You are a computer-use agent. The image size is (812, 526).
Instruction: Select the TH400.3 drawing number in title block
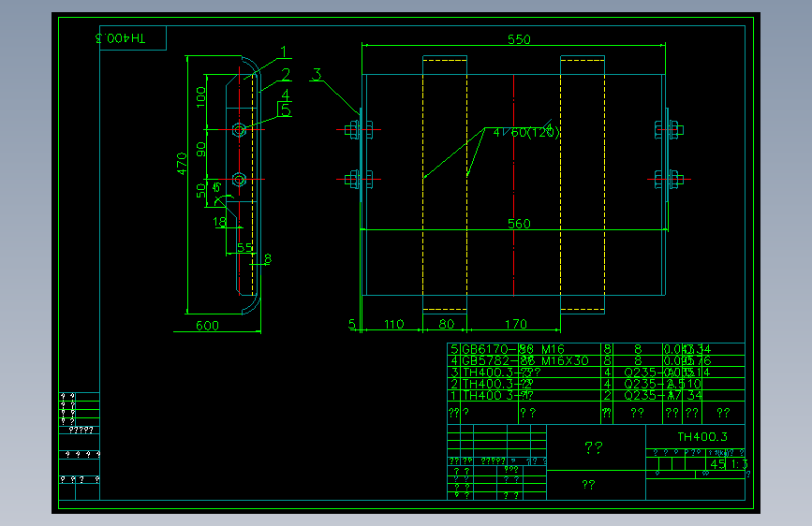pyautogui.click(x=702, y=436)
